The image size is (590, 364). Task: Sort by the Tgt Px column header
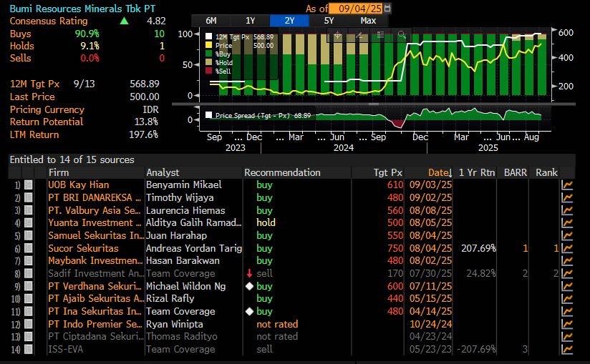[x=388, y=172]
